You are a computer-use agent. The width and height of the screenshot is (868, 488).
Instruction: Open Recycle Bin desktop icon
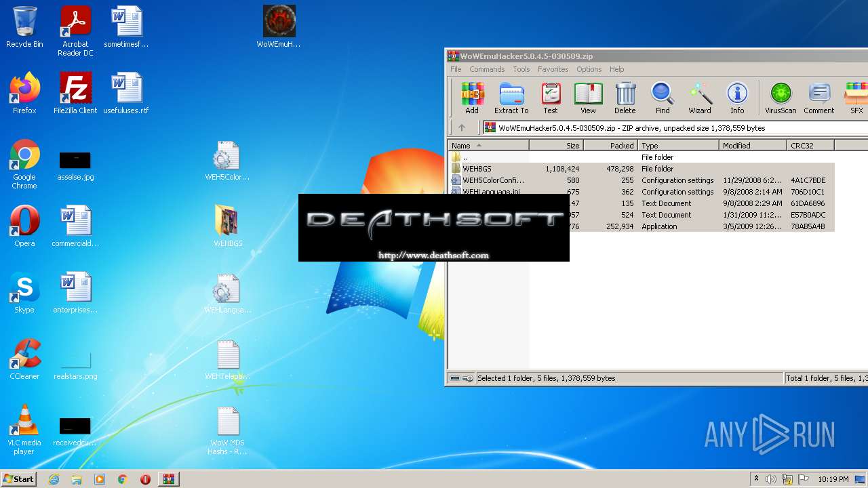tap(24, 27)
